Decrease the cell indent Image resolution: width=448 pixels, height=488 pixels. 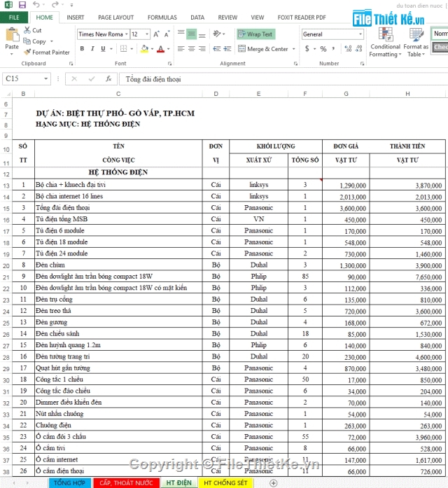(216, 49)
